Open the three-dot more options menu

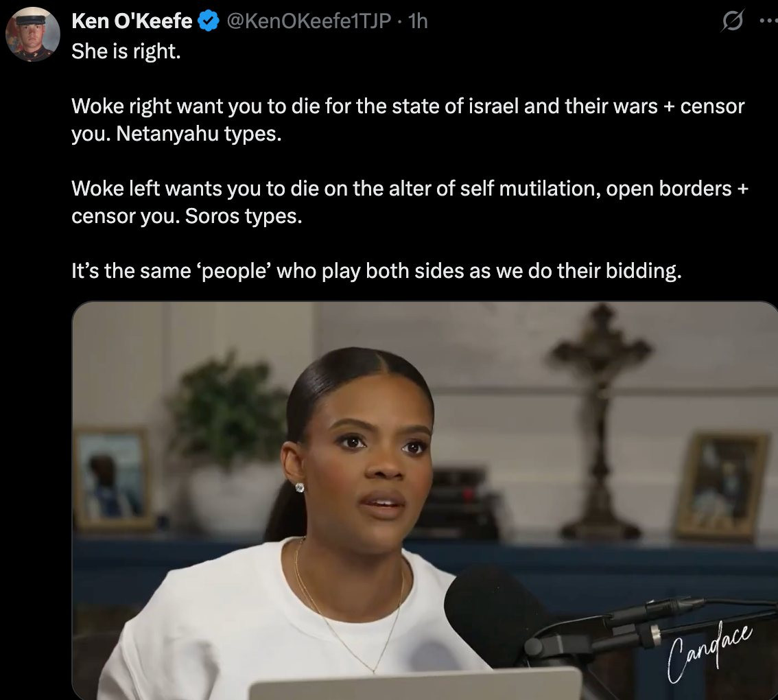767,21
